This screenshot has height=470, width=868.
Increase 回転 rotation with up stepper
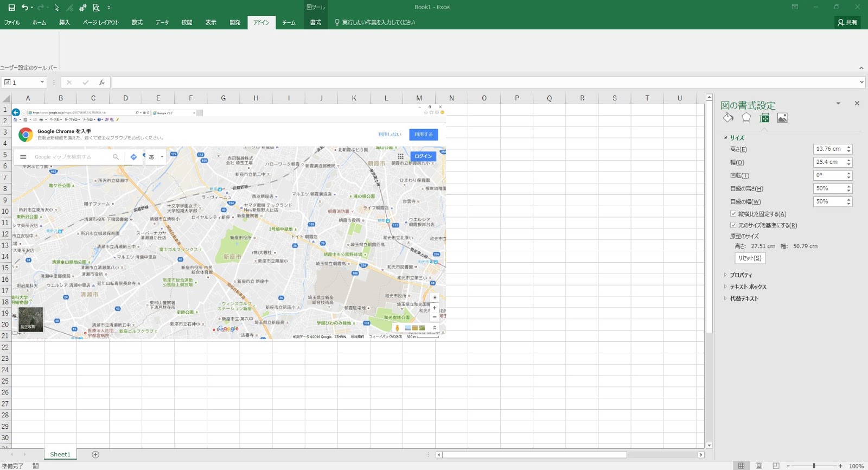pos(849,173)
